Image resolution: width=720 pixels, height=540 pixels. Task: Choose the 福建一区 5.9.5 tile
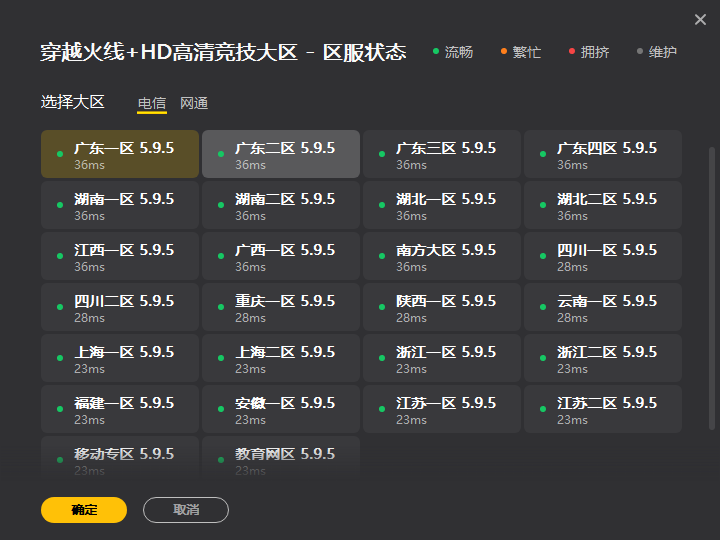click(x=120, y=409)
